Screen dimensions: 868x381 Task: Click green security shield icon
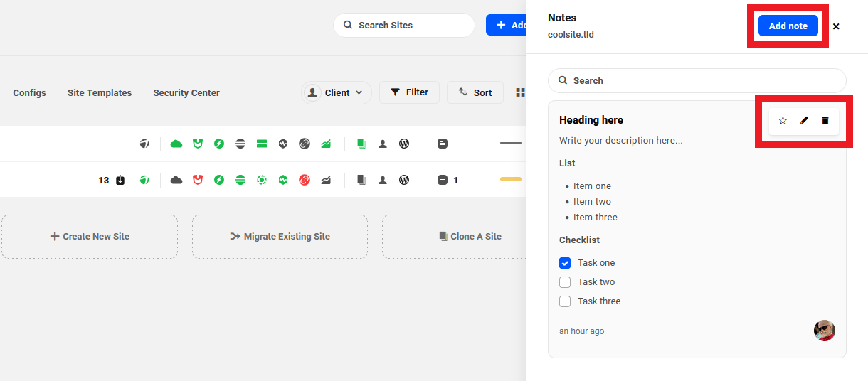coord(198,144)
